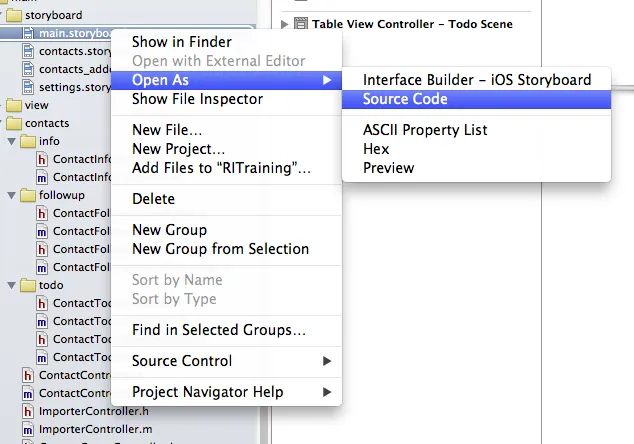Click the settings storyboard file icon

tap(28, 87)
